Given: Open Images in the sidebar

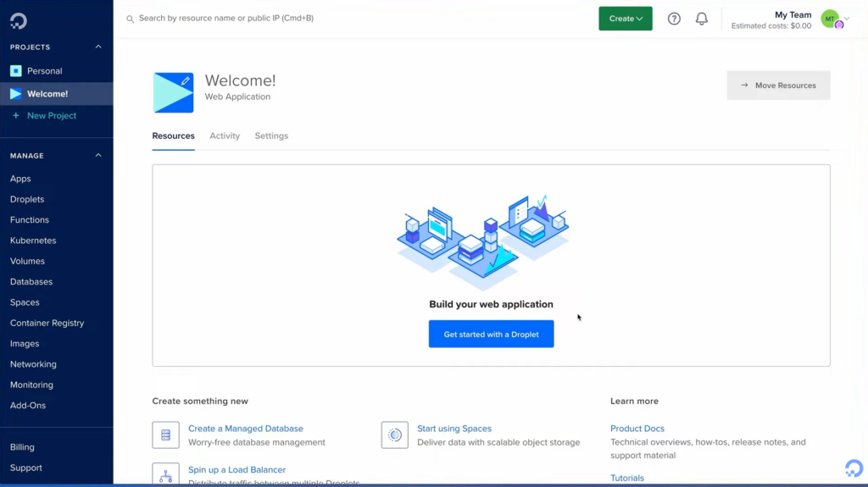Looking at the screenshot, I should pyautogui.click(x=25, y=344).
